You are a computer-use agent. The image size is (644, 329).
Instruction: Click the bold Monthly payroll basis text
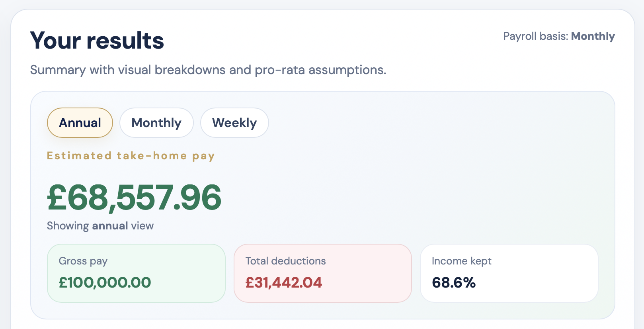(x=593, y=36)
